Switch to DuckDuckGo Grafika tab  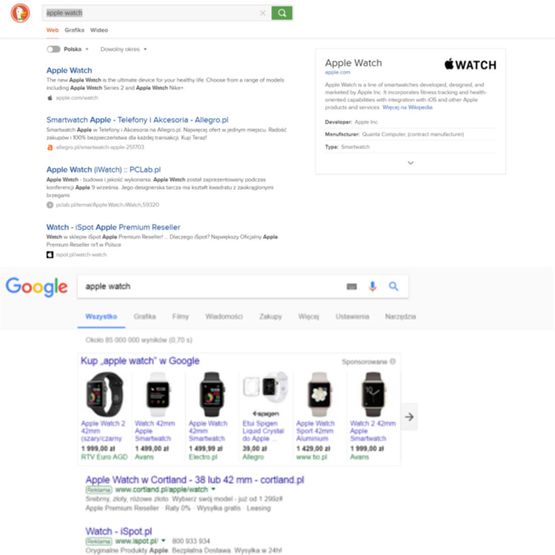click(74, 30)
